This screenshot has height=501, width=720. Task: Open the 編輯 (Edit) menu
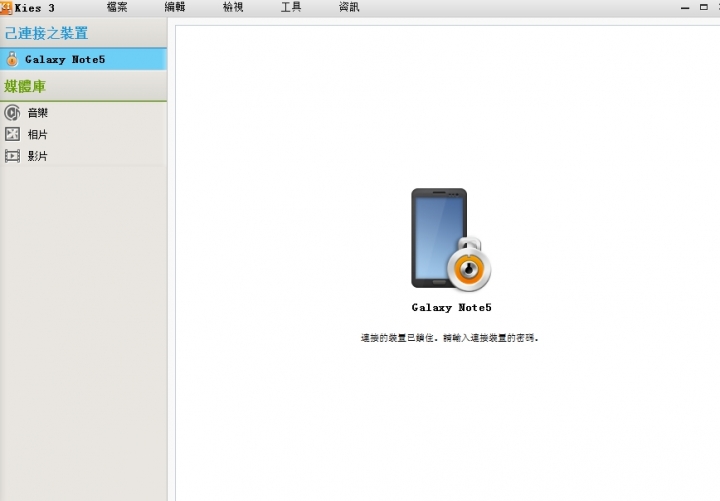click(x=174, y=7)
